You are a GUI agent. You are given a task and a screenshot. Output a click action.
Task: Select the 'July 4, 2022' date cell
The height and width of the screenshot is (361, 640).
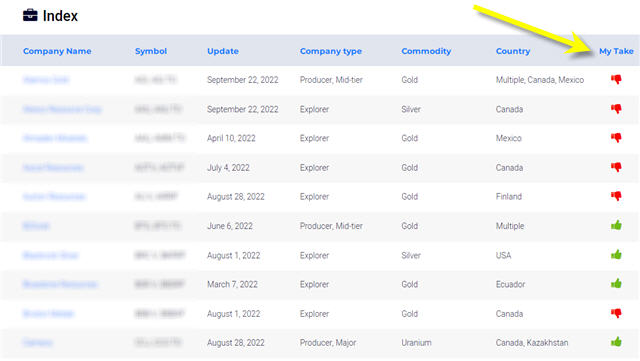tap(228, 168)
